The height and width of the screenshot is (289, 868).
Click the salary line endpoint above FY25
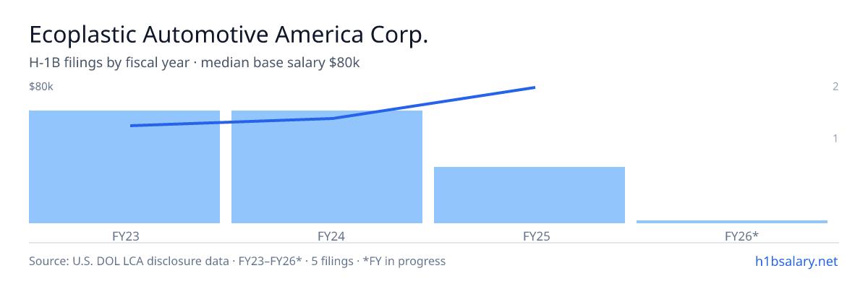(x=534, y=87)
